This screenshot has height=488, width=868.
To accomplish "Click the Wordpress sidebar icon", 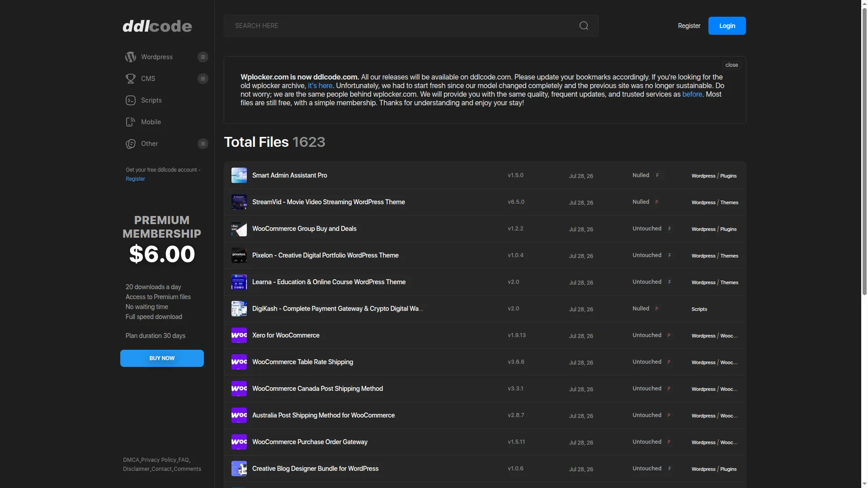I will pos(131,57).
